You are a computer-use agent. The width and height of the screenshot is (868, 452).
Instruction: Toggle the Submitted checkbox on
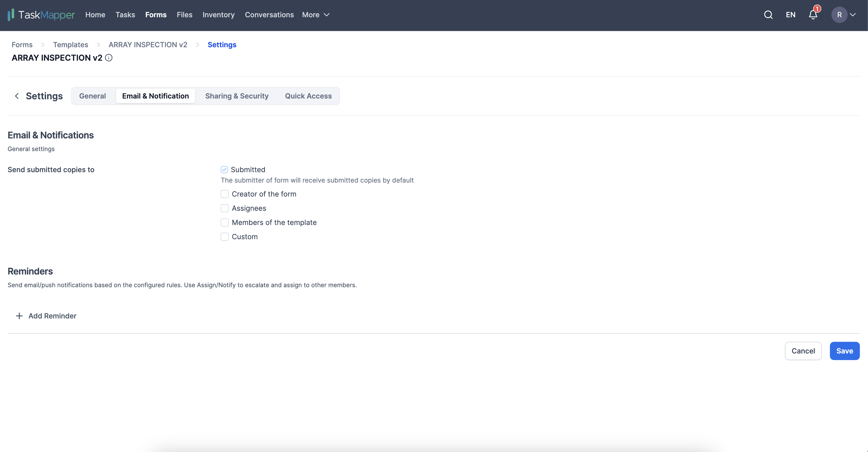[x=224, y=169]
